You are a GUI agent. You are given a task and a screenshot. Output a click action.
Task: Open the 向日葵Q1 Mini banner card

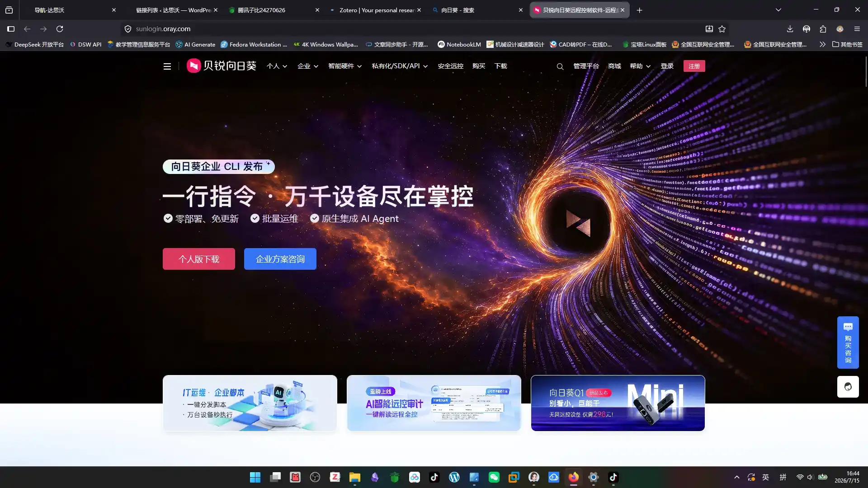pos(618,403)
